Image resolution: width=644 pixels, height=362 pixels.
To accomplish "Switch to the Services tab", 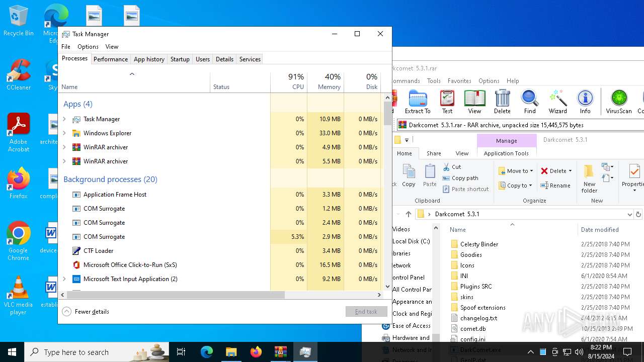I will coord(250,59).
